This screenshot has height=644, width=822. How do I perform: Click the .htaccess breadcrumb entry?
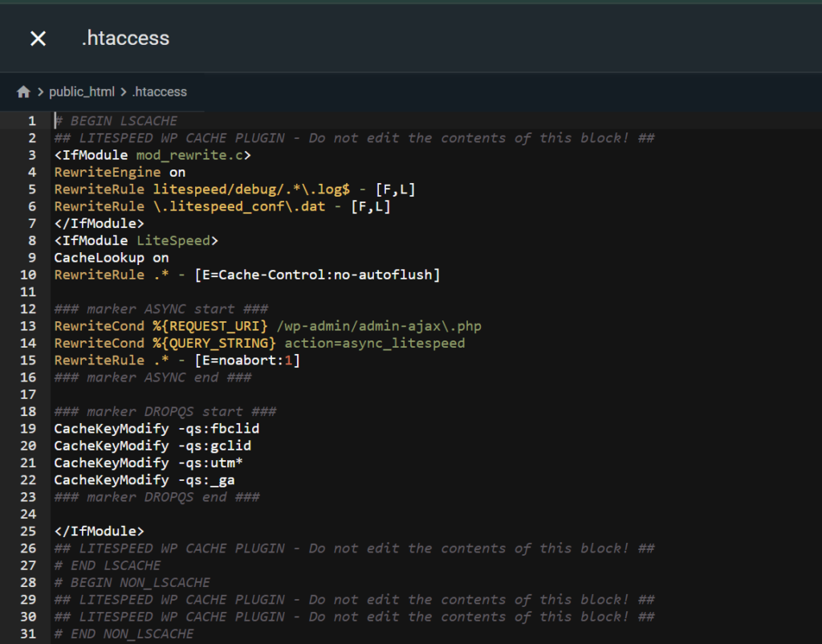pyautogui.click(x=160, y=92)
